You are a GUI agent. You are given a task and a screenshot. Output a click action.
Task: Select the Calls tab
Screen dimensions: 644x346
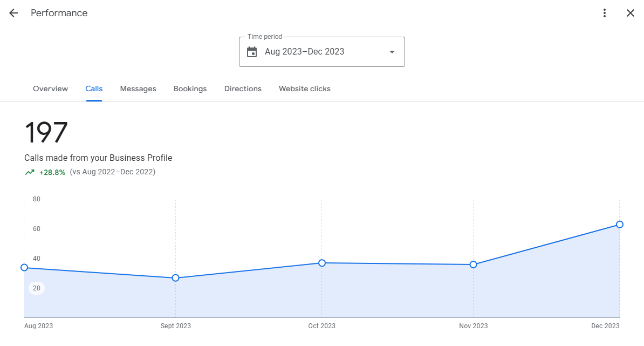(94, 89)
